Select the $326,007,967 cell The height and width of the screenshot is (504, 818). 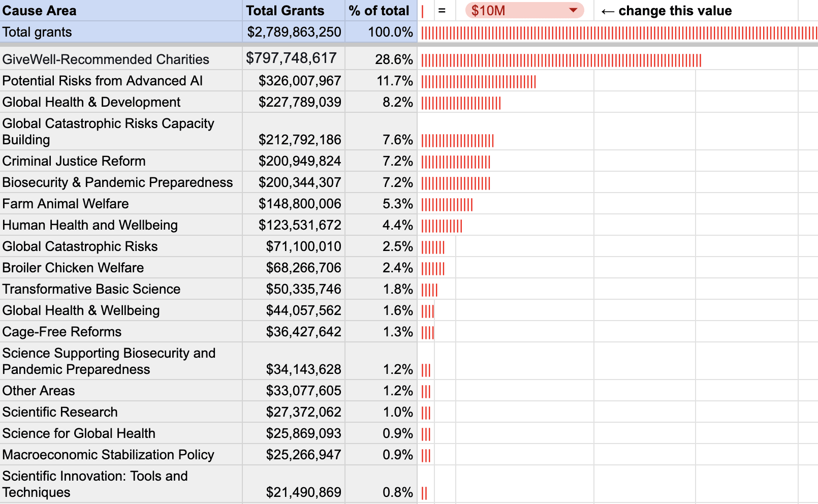(294, 81)
